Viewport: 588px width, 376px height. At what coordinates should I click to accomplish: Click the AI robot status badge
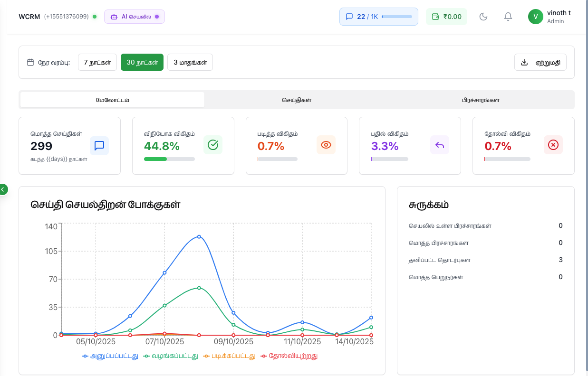pyautogui.click(x=135, y=17)
